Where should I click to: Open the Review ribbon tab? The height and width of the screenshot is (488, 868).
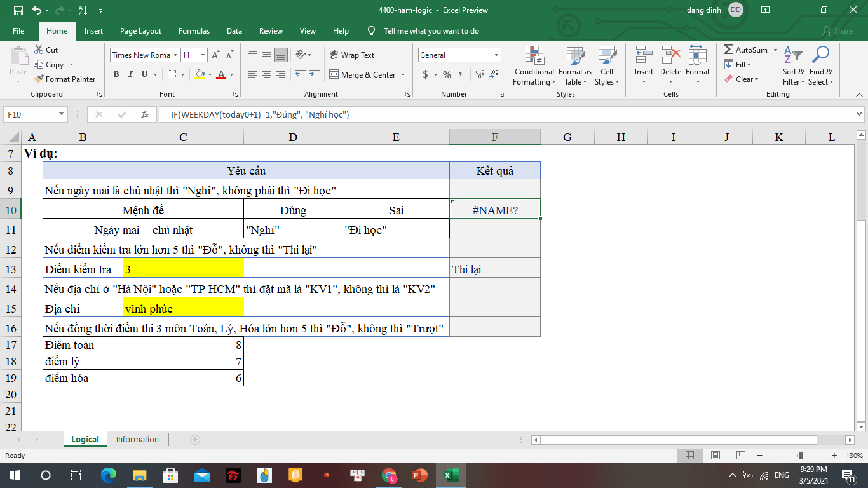click(x=271, y=31)
